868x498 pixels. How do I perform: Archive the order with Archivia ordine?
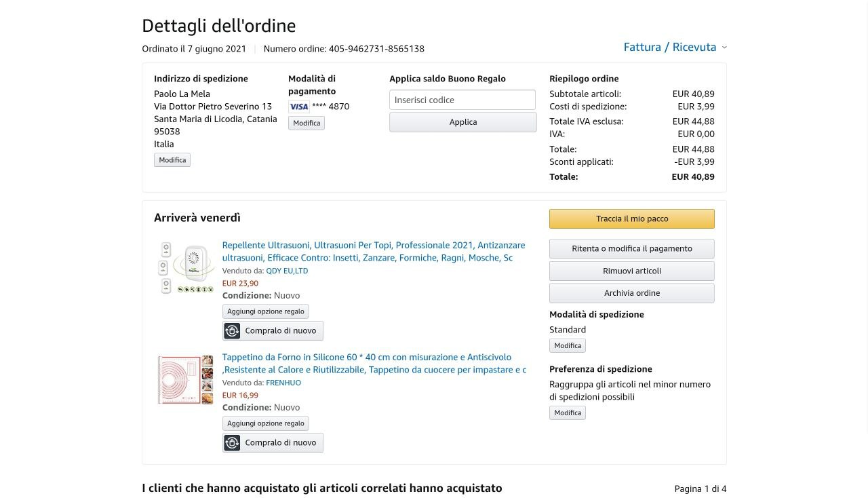[631, 293]
